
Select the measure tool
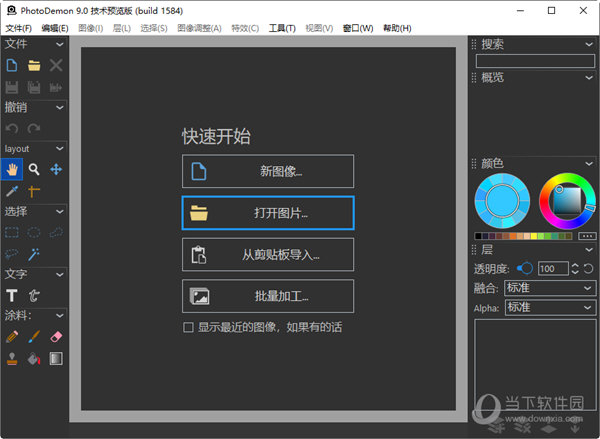[x=34, y=191]
